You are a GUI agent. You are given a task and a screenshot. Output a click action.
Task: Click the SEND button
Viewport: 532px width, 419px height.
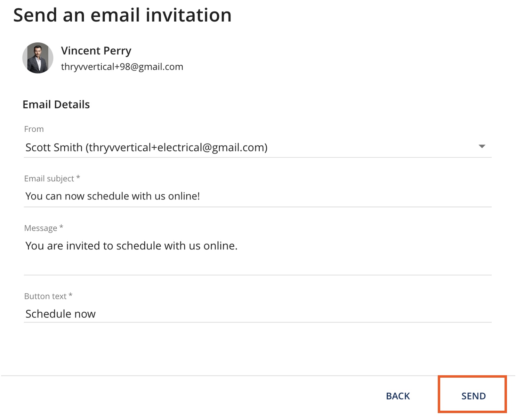point(473,396)
